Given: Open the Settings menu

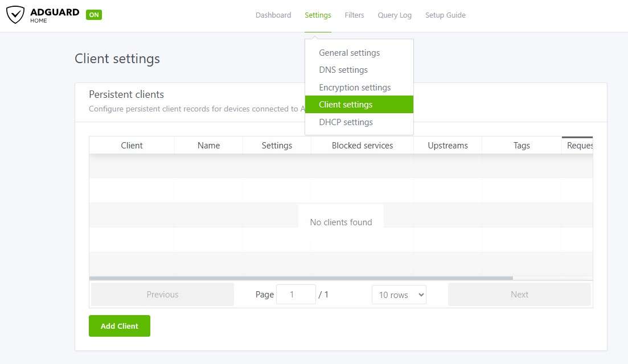Looking at the screenshot, I should (318, 15).
